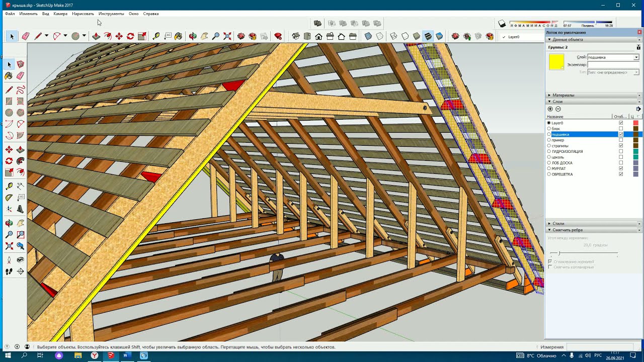Select the Eraser tool in top toolbar
The width and height of the screenshot is (644, 362).
click(x=26, y=36)
